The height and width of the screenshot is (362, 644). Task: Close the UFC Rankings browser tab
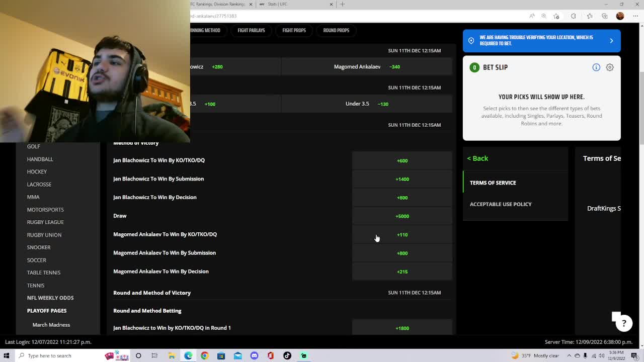(x=250, y=4)
